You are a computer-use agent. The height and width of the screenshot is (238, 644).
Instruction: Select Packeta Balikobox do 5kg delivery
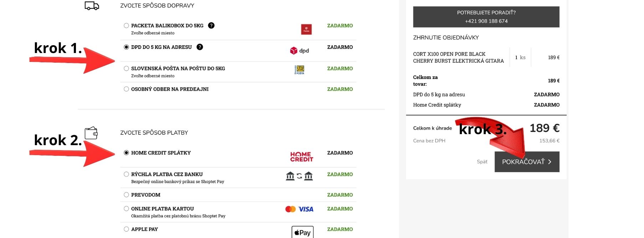tap(126, 26)
